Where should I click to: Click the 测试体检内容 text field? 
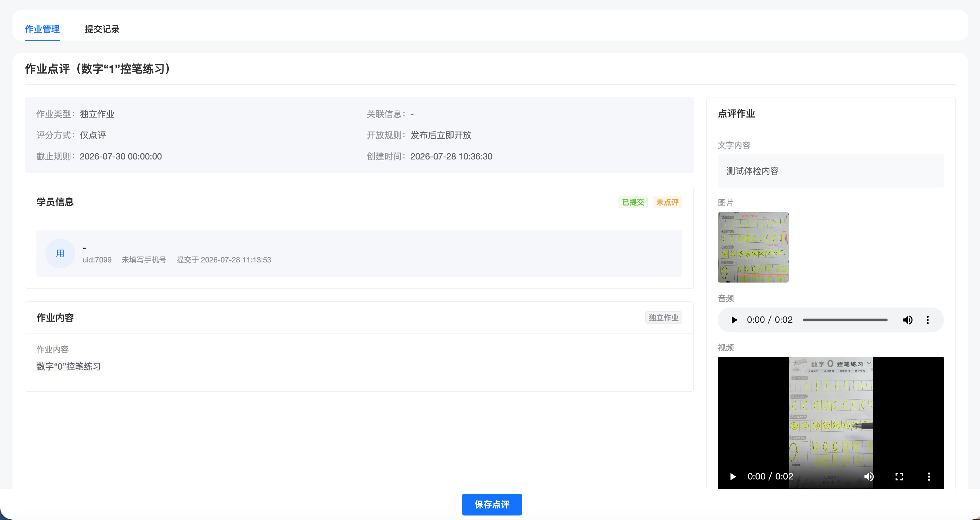831,171
